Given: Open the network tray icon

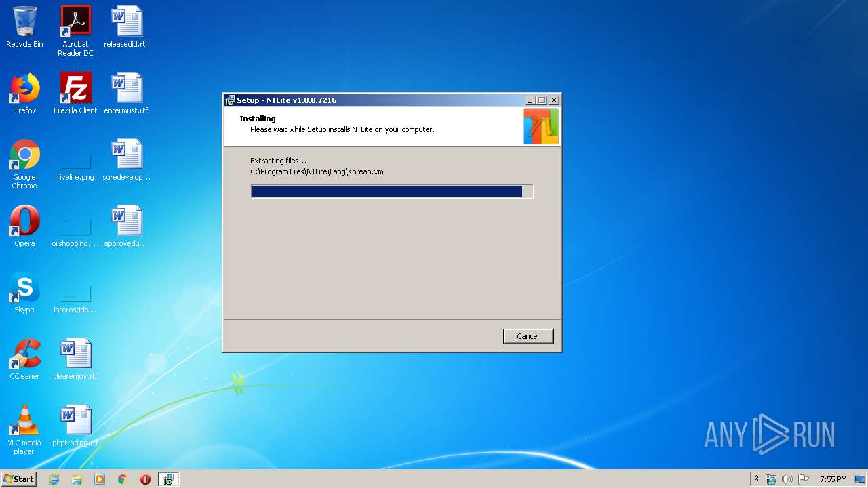Looking at the screenshot, I should pyautogui.click(x=771, y=479).
